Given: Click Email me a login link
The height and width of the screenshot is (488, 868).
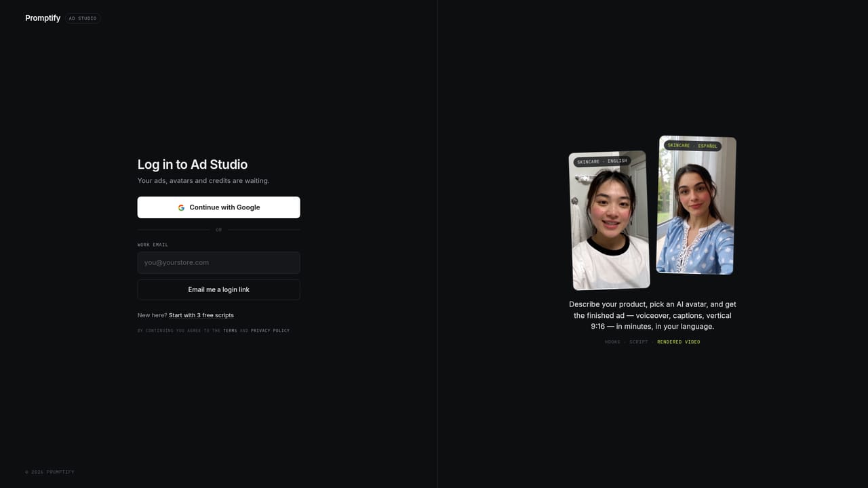Looking at the screenshot, I should (218, 289).
